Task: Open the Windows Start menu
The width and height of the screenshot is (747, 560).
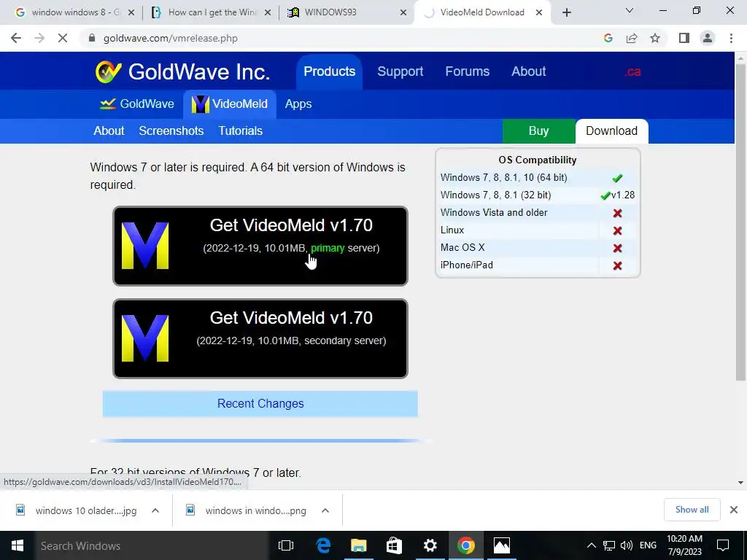Action: pos(18,545)
